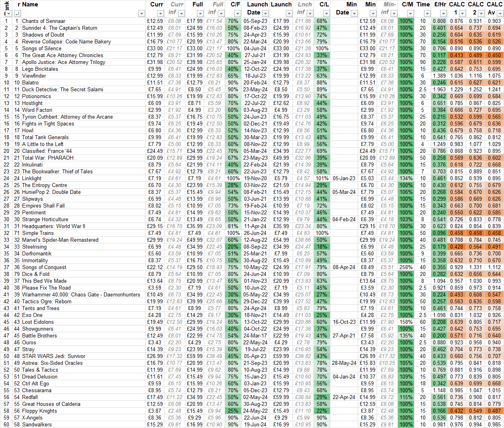This screenshot has height=428, width=504.
Task: Select the 'Balatro' name cell
Action: click(x=83, y=82)
